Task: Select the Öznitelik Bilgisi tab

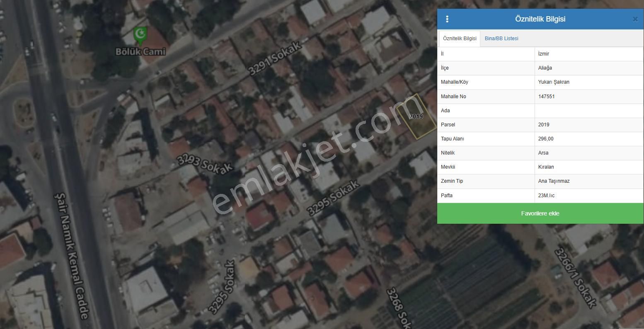Action: coord(460,39)
